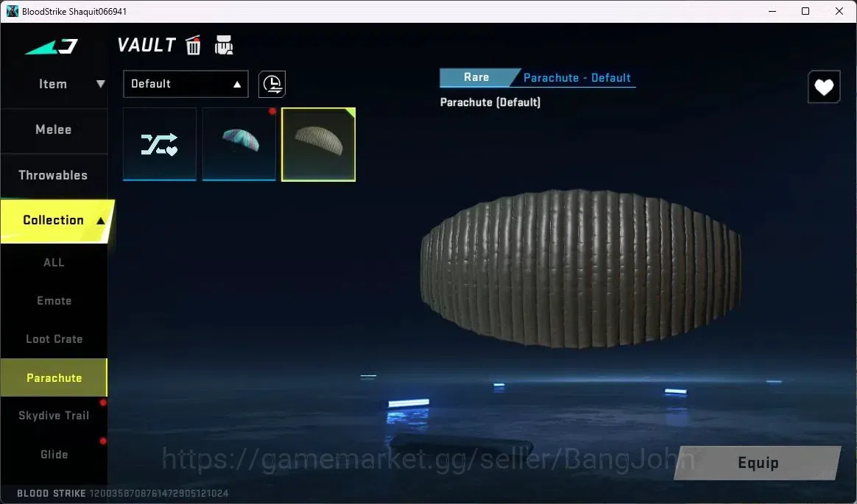Image resolution: width=857 pixels, height=504 pixels.
Task: Toggle the heart favorite button
Action: coord(824,87)
